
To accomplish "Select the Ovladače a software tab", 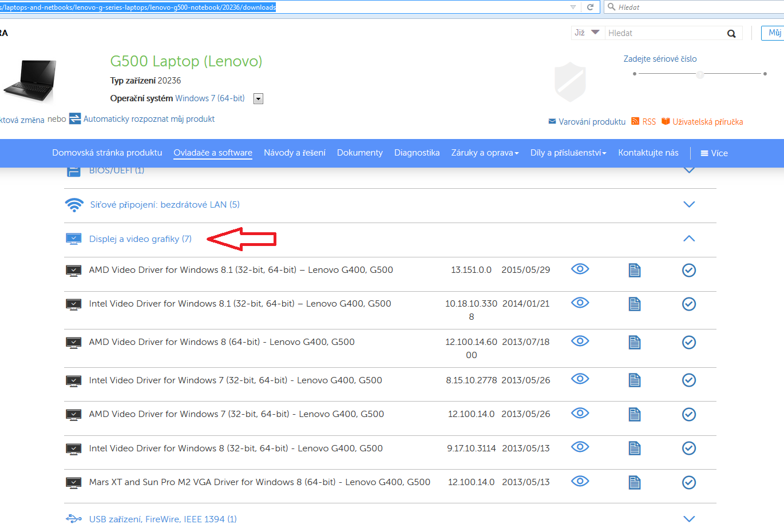I will click(x=213, y=153).
